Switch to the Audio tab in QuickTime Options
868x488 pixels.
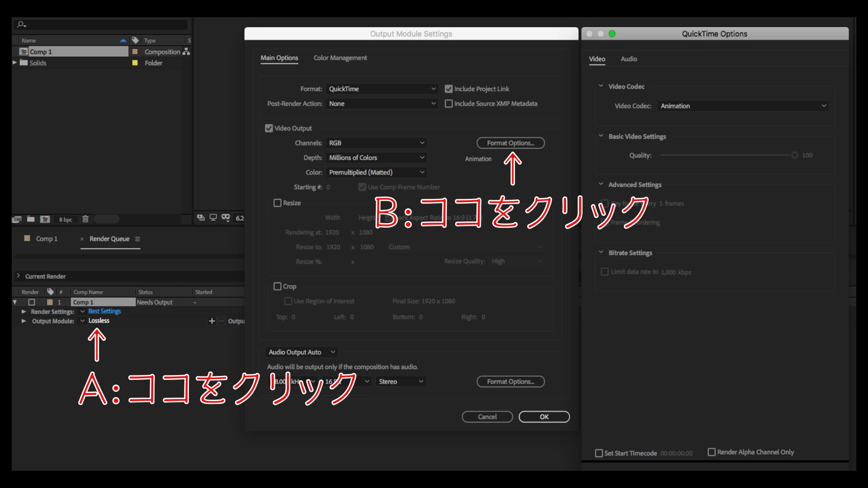(628, 59)
